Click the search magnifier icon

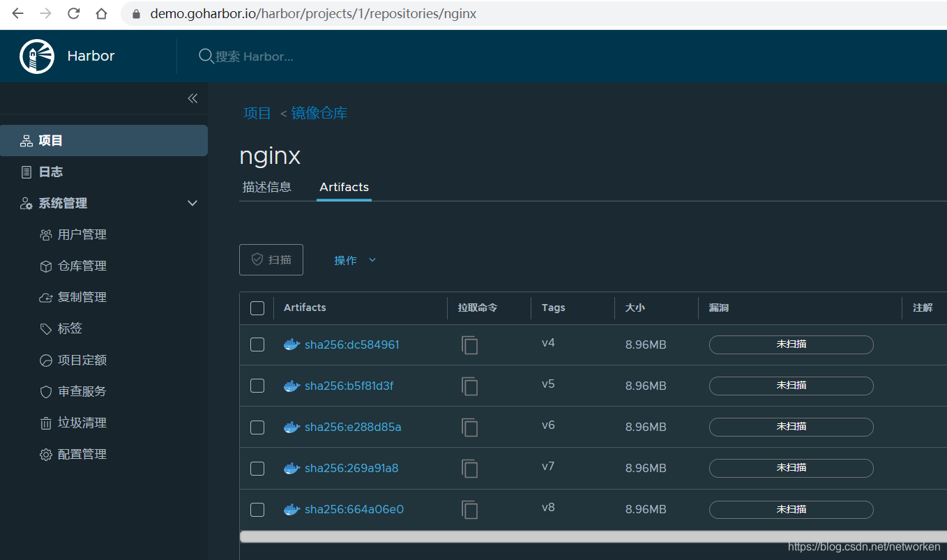coord(206,56)
